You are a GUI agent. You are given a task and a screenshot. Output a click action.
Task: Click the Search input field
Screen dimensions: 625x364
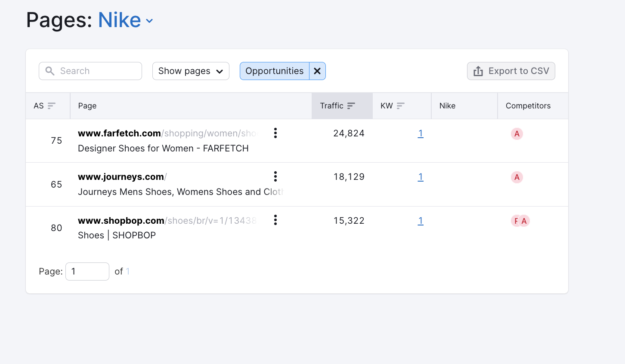90,71
